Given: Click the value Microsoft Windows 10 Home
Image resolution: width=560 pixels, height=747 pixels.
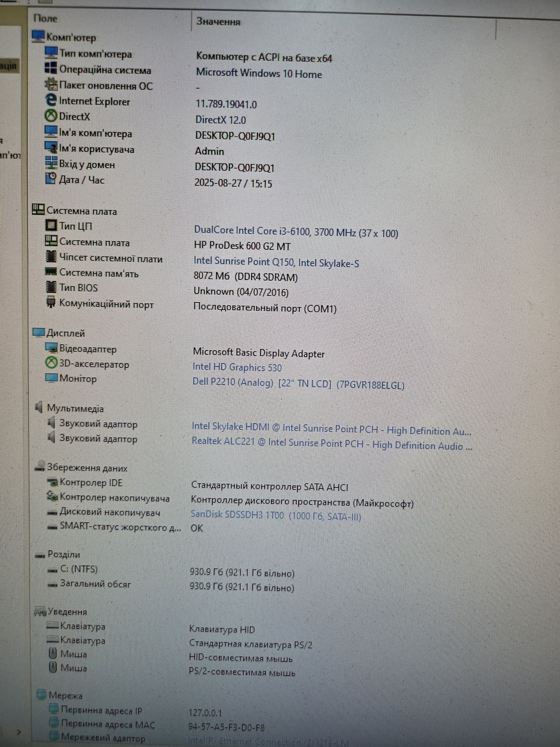Looking at the screenshot, I should point(259,73).
